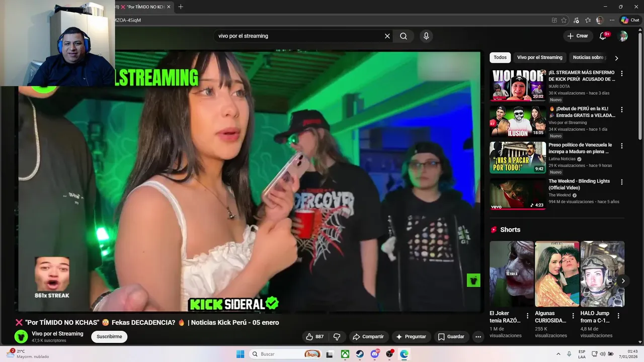The image size is (644, 362).
Task: Open options for 'Debut de PERÚ' video
Action: pos(622,110)
